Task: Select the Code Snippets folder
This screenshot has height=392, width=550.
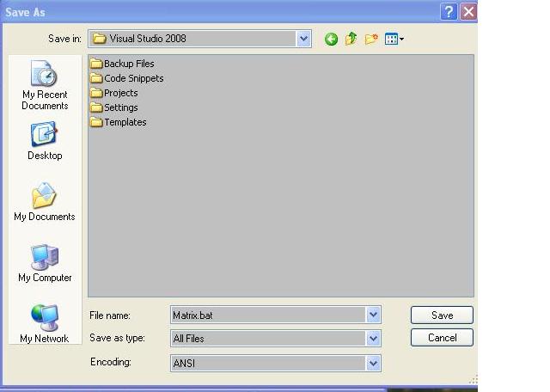Action: pyautogui.click(x=126, y=78)
